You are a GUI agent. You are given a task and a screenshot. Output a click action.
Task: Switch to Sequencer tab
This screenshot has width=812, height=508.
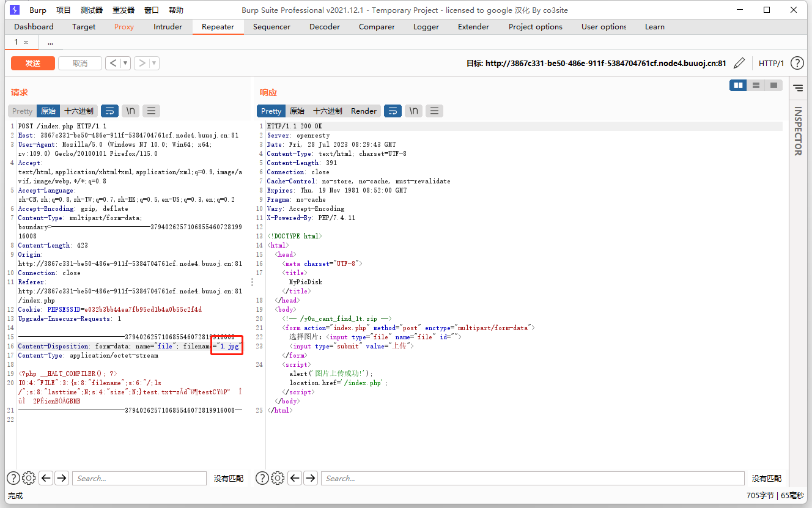click(271, 27)
